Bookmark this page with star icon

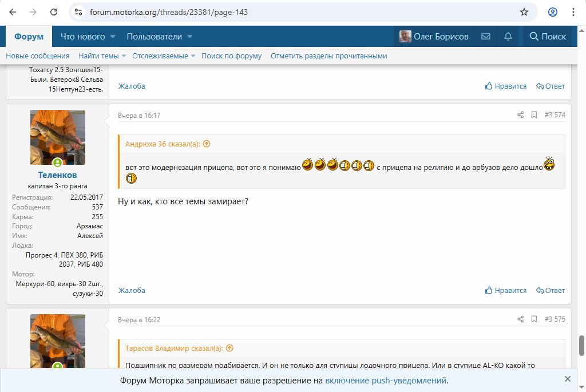coord(524,12)
